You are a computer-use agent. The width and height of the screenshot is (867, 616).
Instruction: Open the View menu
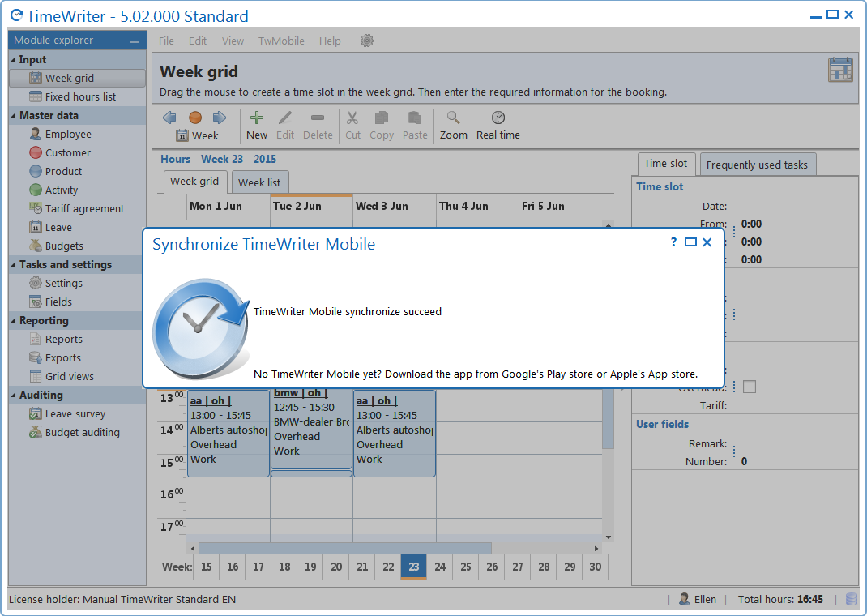pos(233,41)
